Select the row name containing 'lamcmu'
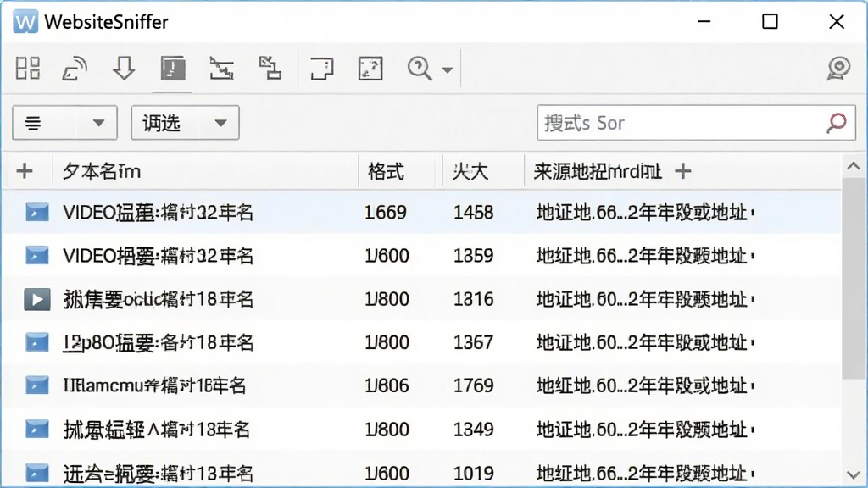 click(154, 385)
